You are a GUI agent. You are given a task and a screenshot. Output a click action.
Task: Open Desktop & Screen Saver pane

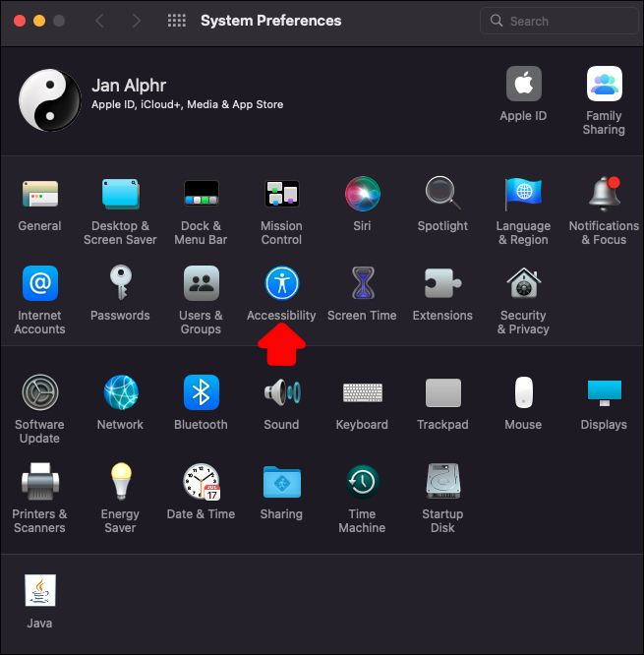point(120,194)
